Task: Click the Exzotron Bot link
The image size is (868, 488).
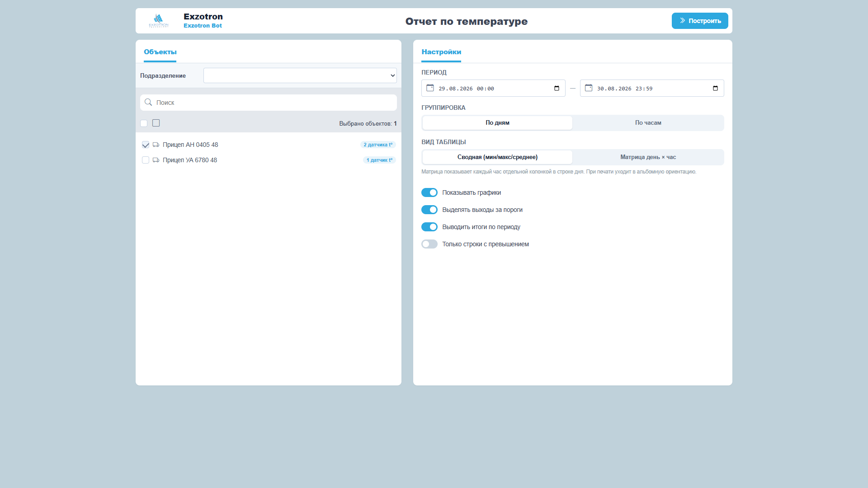Action: [x=203, y=26]
